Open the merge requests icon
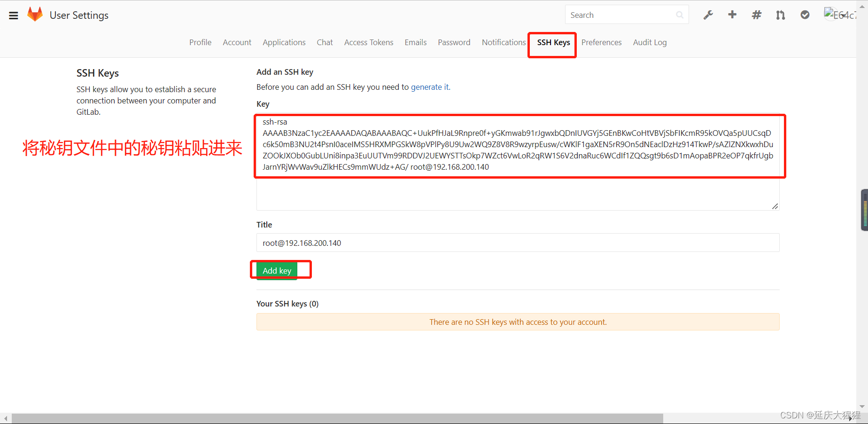868x424 pixels. pyautogui.click(x=781, y=15)
